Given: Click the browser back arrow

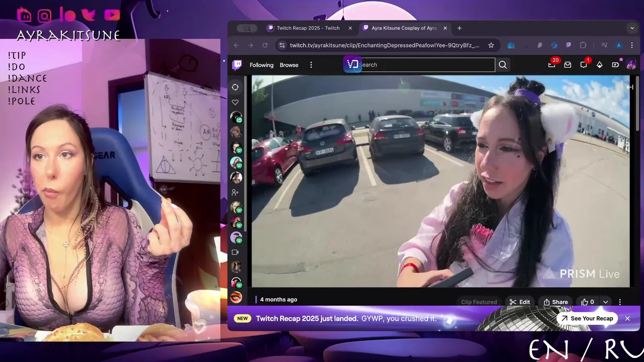Looking at the screenshot, I should pyautogui.click(x=236, y=45).
